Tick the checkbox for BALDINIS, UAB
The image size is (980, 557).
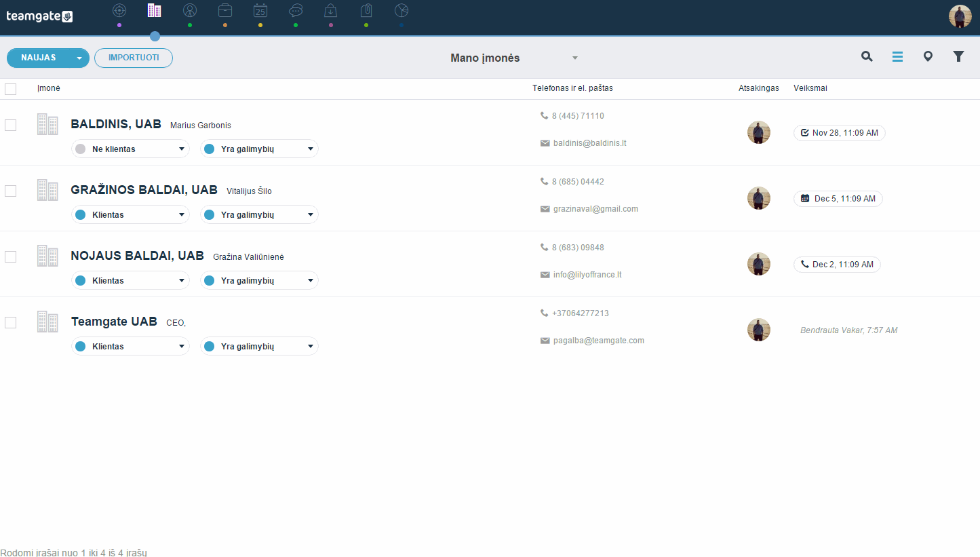pyautogui.click(x=10, y=125)
